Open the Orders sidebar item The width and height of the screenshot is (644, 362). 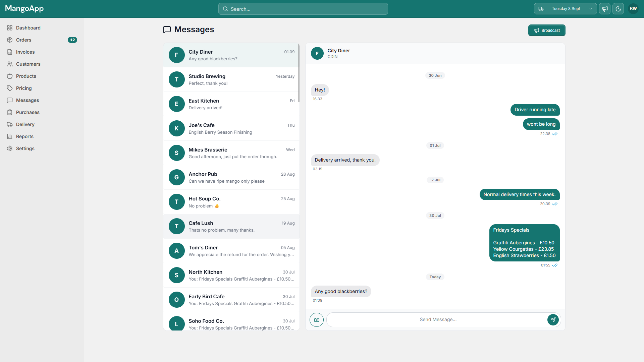(42, 40)
